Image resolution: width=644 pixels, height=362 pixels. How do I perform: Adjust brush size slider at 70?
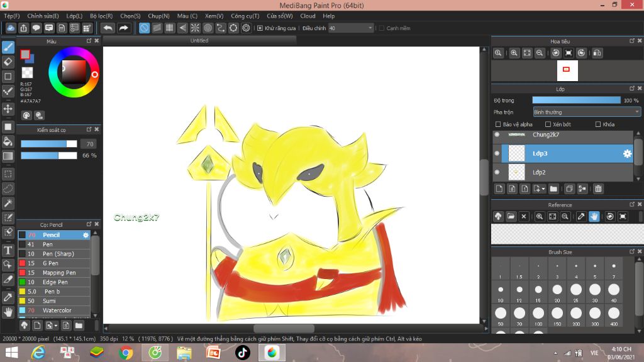pyautogui.click(x=49, y=144)
